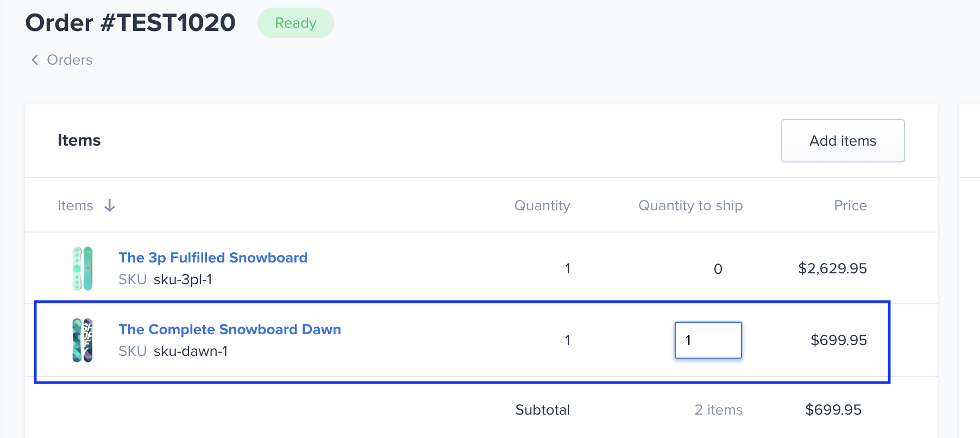
Task: Click the Quantity column header
Action: tap(542, 205)
